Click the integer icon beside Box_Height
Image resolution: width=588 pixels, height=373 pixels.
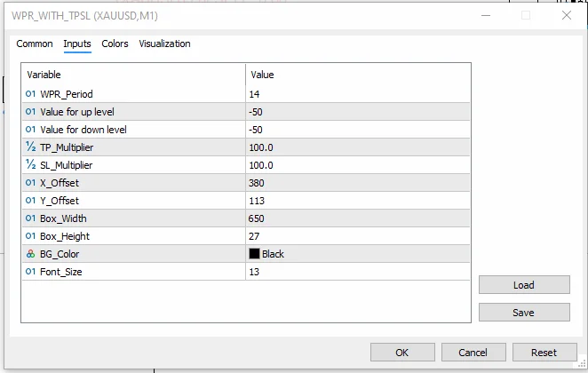pyautogui.click(x=31, y=236)
